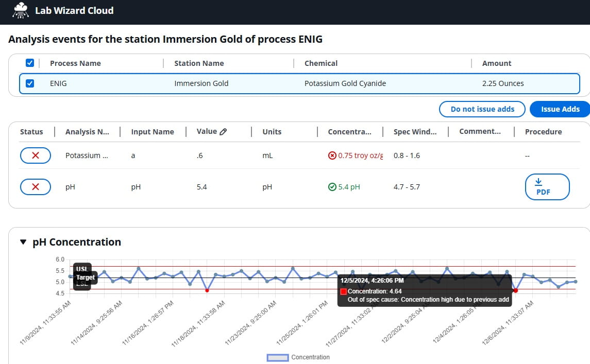Click the pencil edit icon beside Value
The height and width of the screenshot is (364, 590).
pyautogui.click(x=223, y=132)
